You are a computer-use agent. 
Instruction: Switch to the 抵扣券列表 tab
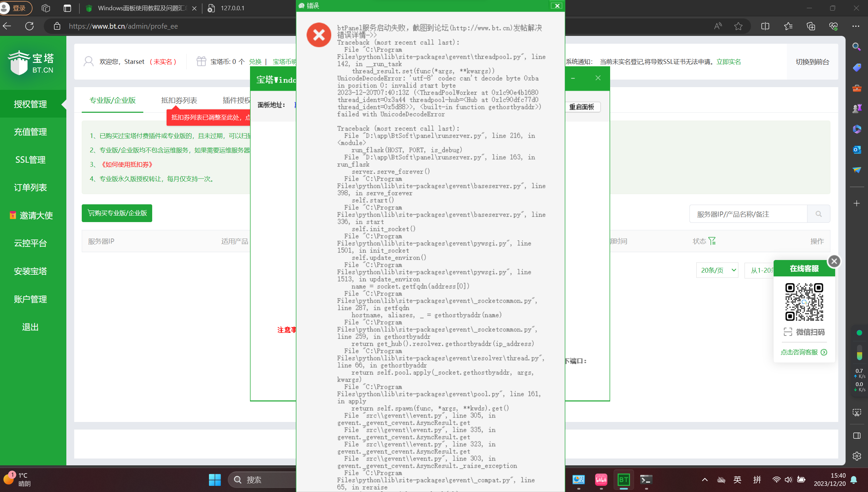point(179,100)
